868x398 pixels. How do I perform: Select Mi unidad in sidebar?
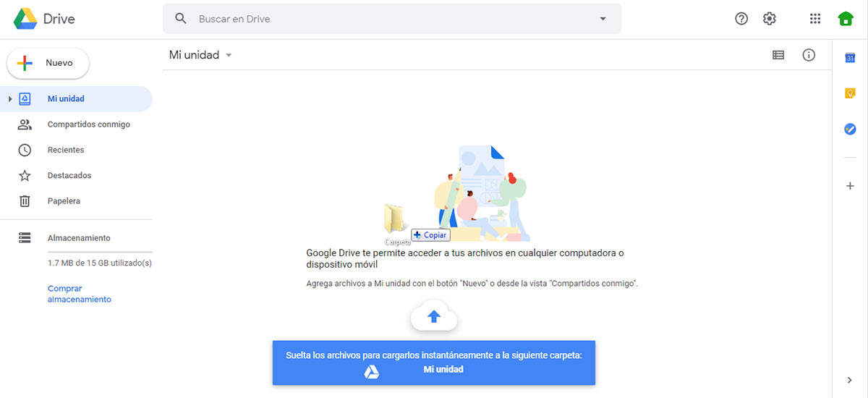coord(76,99)
